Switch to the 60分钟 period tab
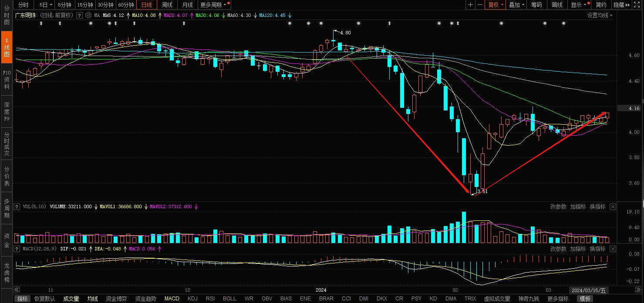This screenshot has height=303, width=644. click(x=126, y=5)
